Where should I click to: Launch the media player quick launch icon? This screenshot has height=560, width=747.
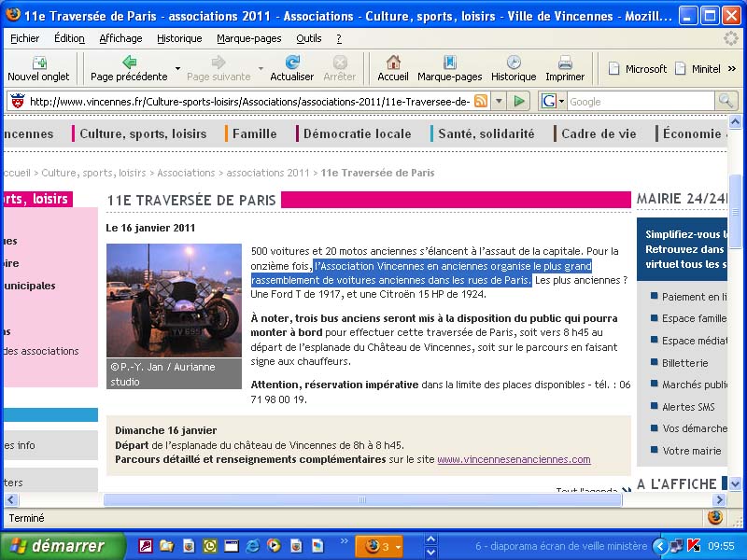274,546
